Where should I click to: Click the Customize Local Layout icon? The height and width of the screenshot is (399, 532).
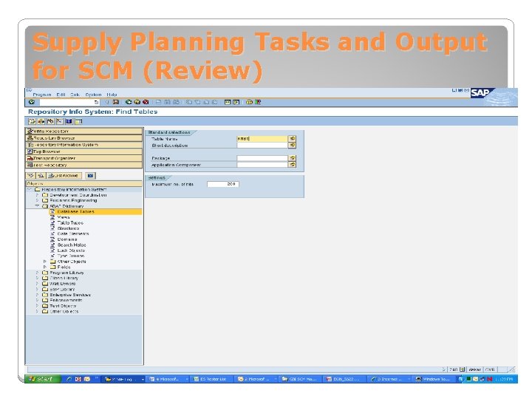[258, 102]
